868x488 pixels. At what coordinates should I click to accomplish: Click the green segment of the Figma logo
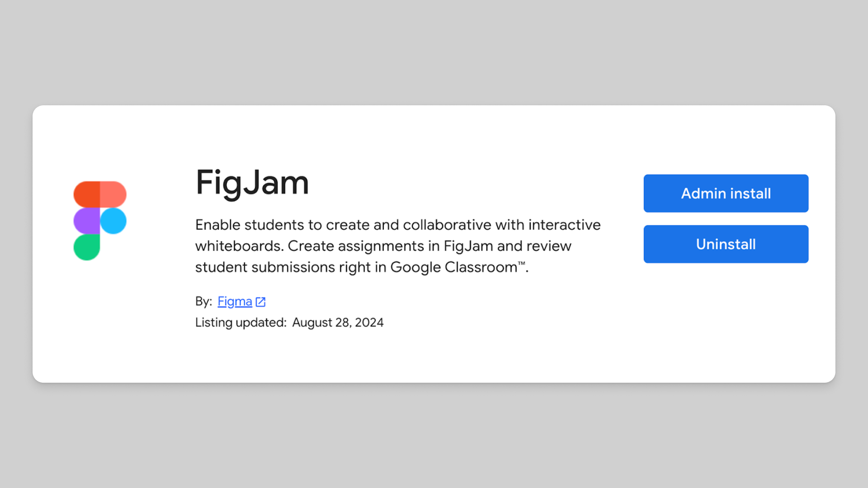(86, 247)
